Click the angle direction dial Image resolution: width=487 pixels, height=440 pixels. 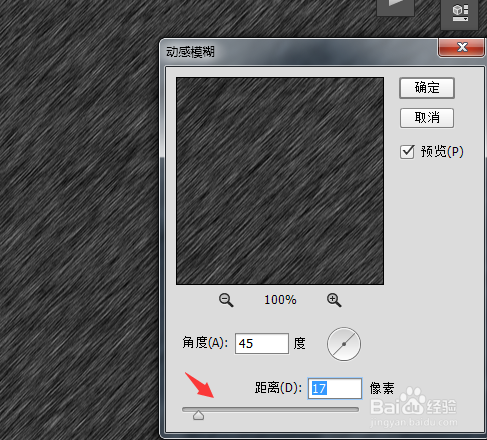[344, 344]
